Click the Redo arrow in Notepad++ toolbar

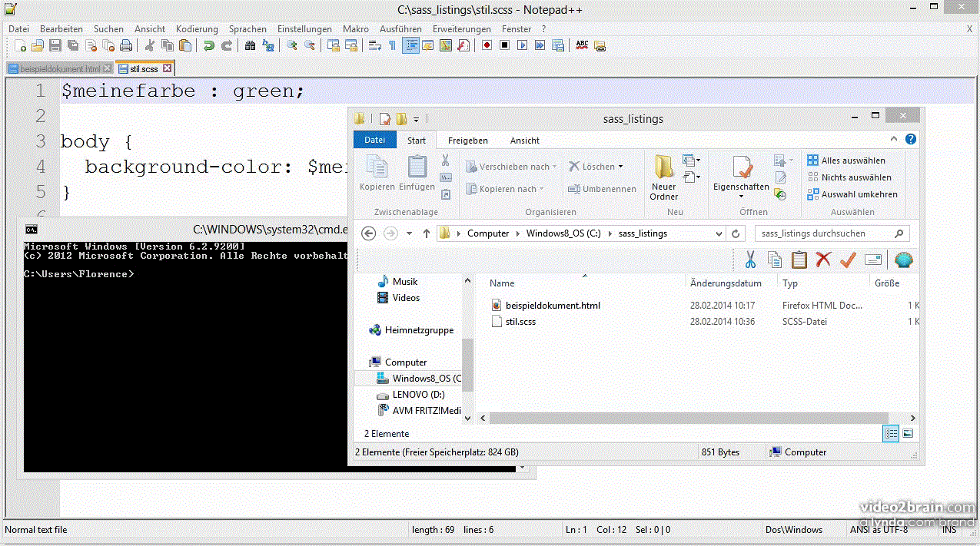[x=227, y=45]
